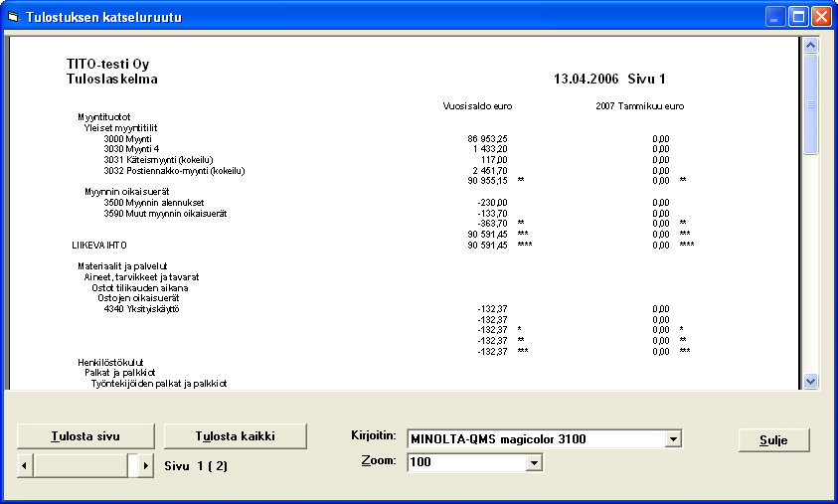
Task: Click the Tuloslaskelma title text
Action: (x=111, y=80)
